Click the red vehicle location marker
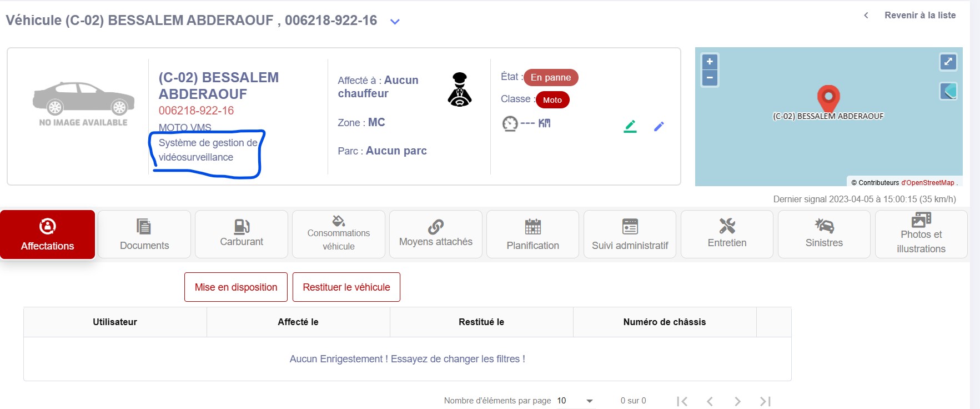Viewport: 980px width, 409px height. 828,98
